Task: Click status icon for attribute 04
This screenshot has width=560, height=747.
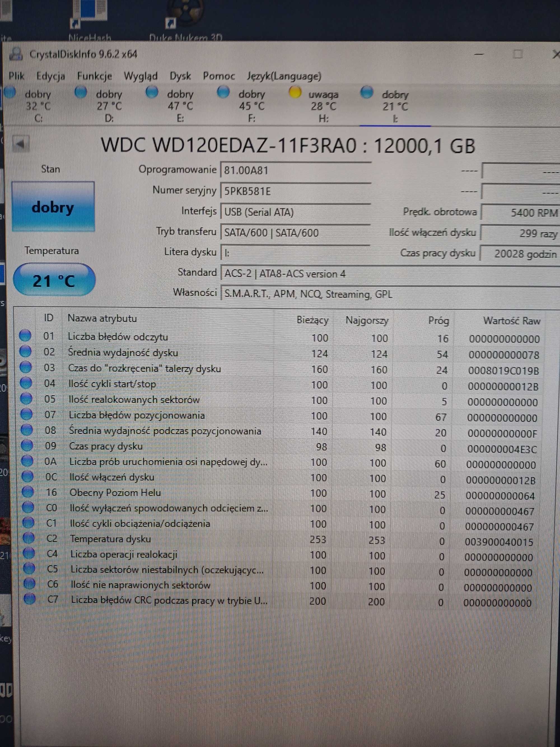Action: click(x=26, y=383)
